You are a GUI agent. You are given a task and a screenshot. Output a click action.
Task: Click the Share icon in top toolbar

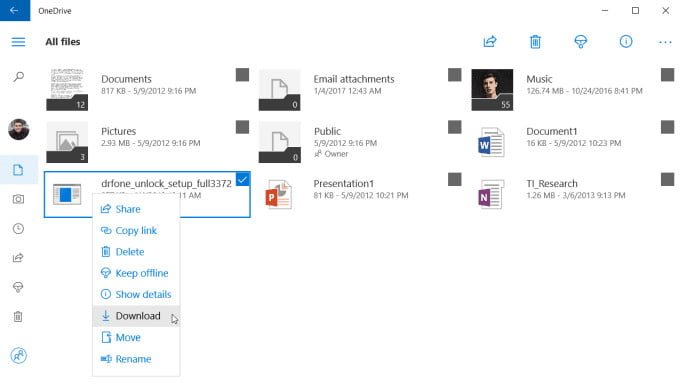(490, 42)
